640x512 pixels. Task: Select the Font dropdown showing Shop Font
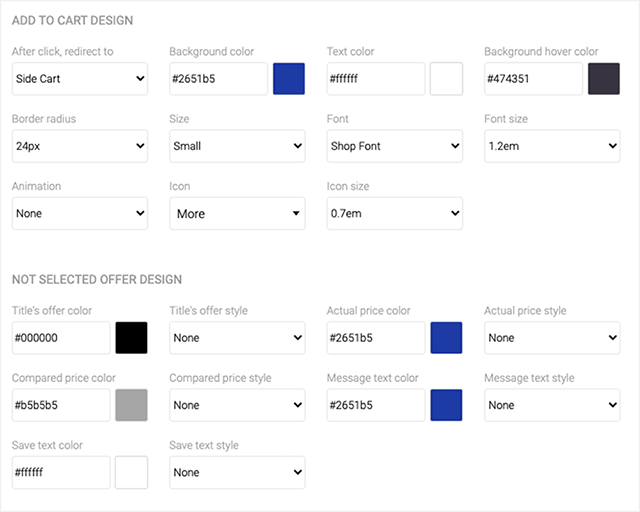[x=394, y=146]
